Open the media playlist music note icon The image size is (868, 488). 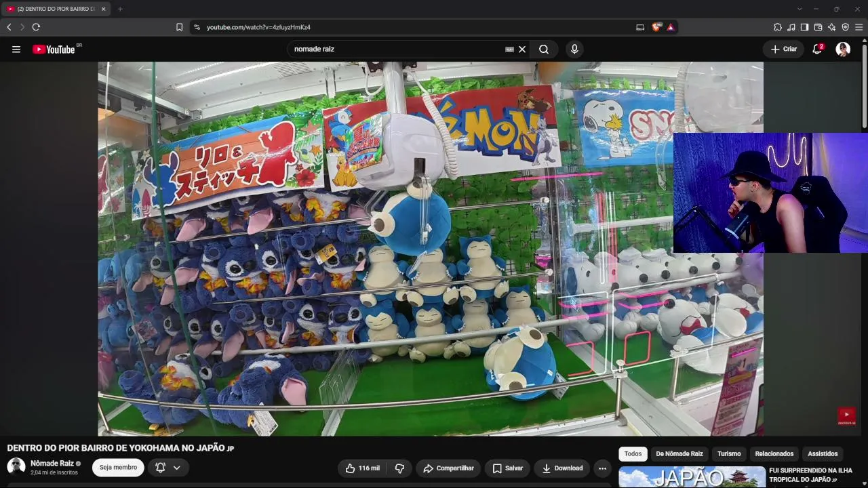(791, 27)
